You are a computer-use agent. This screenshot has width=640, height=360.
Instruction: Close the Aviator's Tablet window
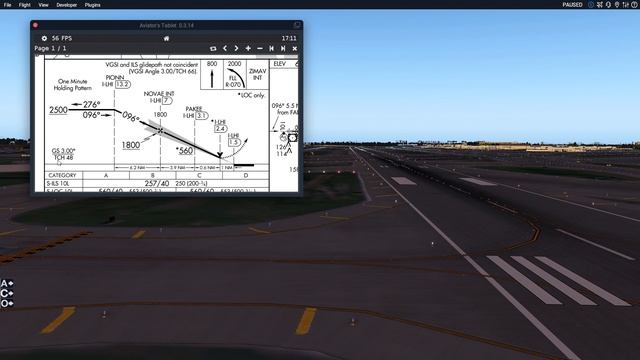36,25
